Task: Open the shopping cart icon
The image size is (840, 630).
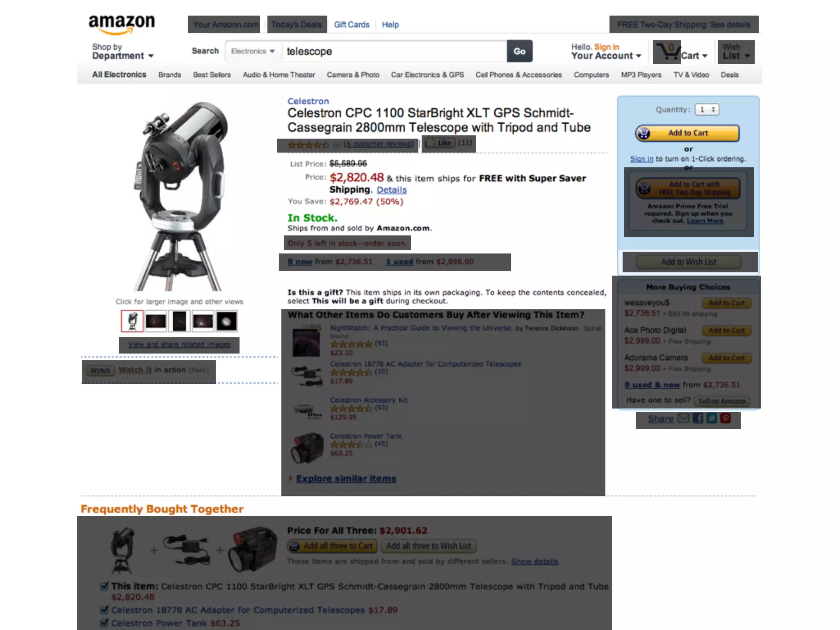Action: coord(667,52)
